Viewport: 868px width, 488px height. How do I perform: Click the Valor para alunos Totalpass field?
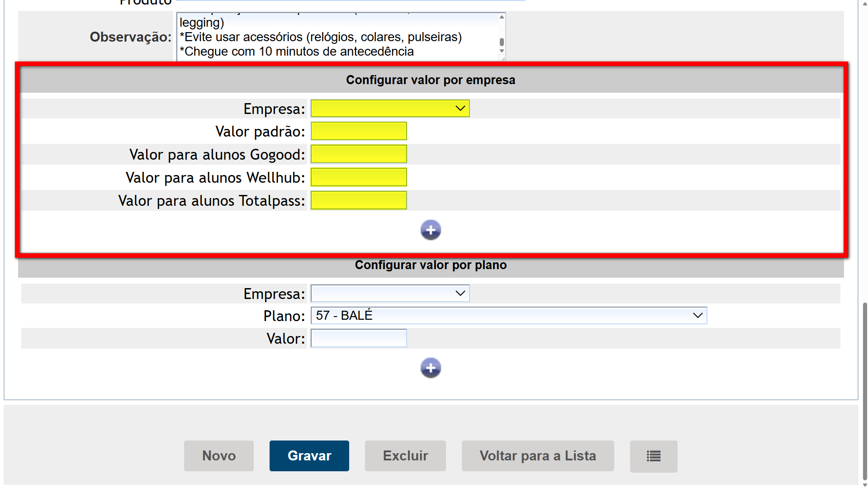tap(358, 200)
